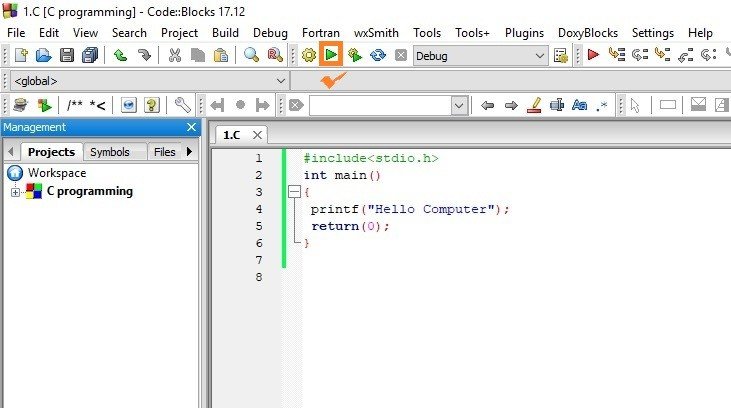This screenshot has width=731, height=408.
Task: Paste from clipboard icon
Action: [221, 55]
